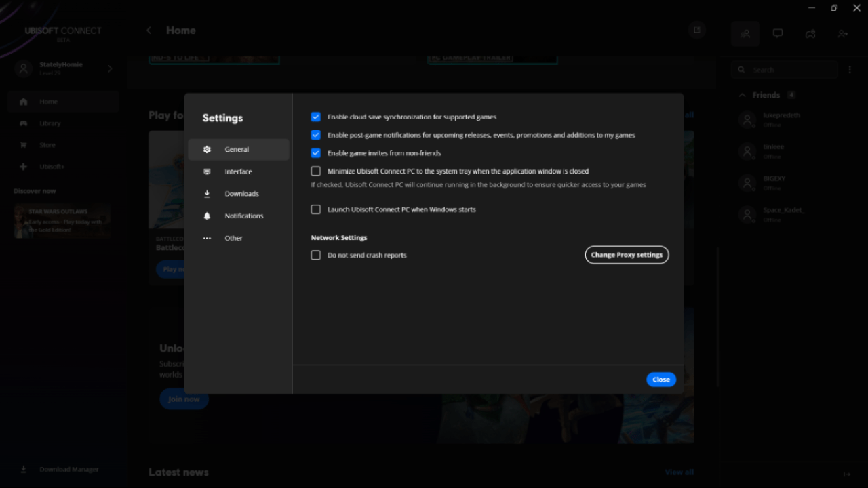Viewport: 868px width, 488px height.
Task: Enable minimize to system tray checkbox
Action: tap(315, 171)
